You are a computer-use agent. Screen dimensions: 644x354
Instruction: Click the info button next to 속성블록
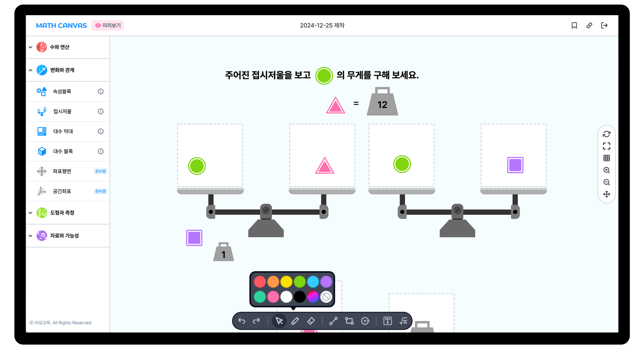pos(100,92)
